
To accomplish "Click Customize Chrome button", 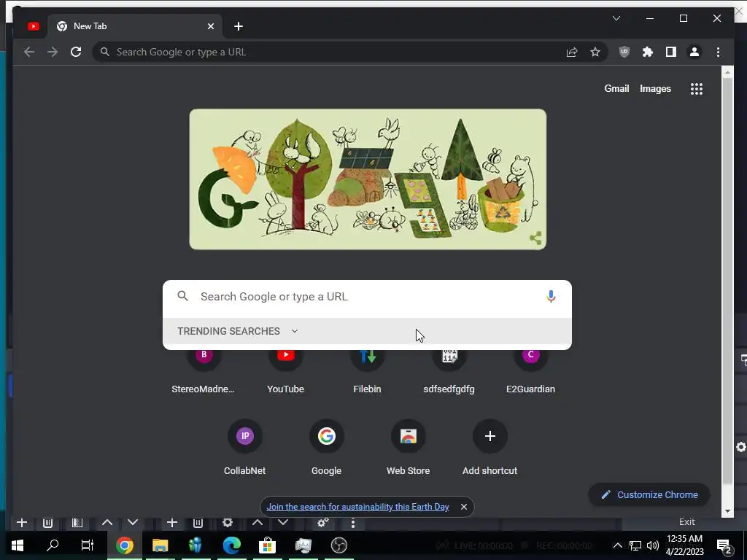I will 649,495.
